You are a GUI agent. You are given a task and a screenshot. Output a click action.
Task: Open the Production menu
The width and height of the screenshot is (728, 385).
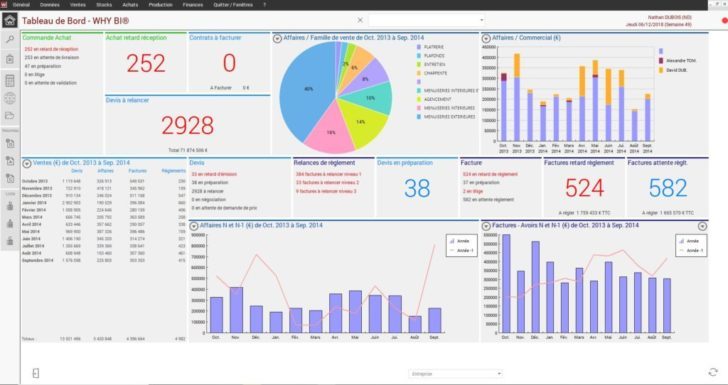(161, 5)
